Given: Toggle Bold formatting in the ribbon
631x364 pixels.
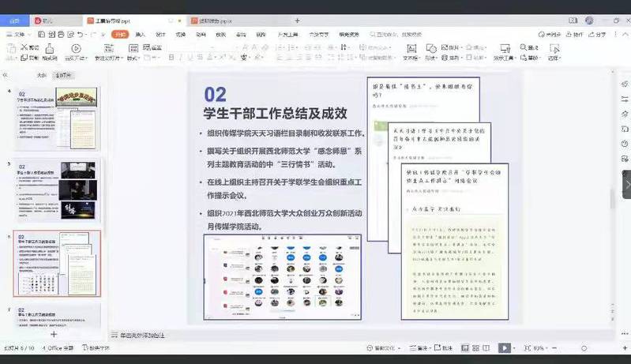Looking at the screenshot, I should (171, 58).
